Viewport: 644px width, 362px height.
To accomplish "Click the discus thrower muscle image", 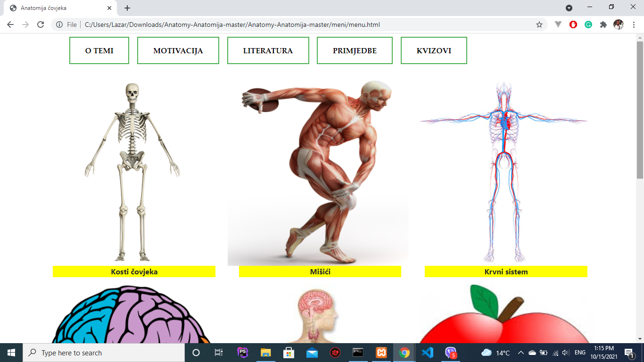I will click(x=318, y=173).
